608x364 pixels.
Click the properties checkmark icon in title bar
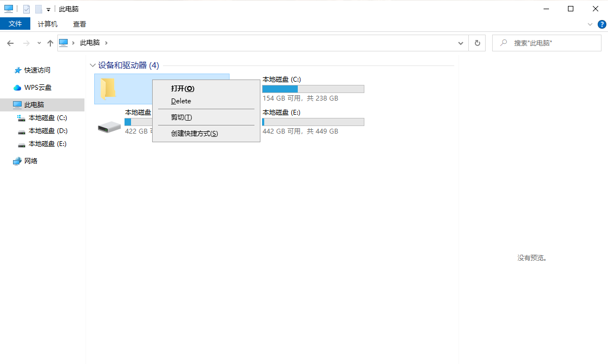(x=26, y=9)
